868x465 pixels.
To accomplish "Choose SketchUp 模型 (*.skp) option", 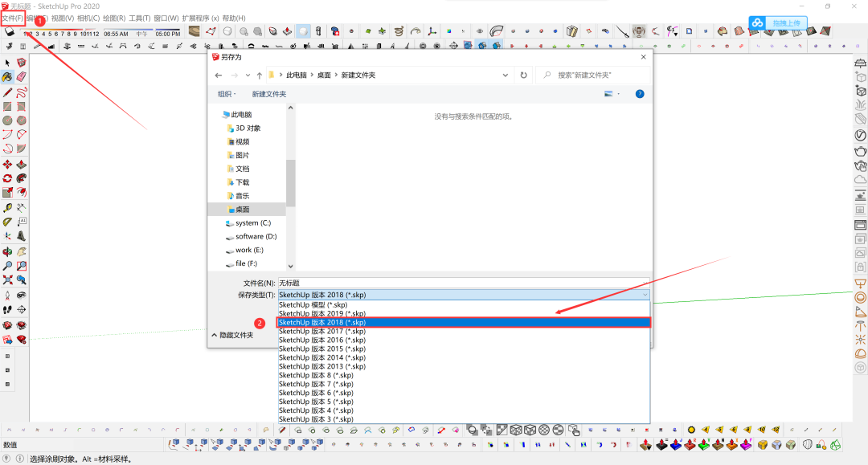I will tap(464, 304).
